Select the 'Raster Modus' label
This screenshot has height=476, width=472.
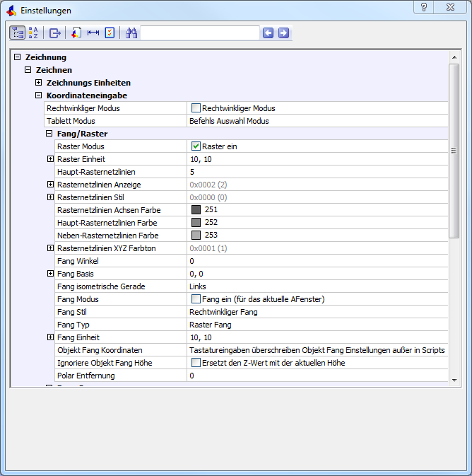point(81,146)
